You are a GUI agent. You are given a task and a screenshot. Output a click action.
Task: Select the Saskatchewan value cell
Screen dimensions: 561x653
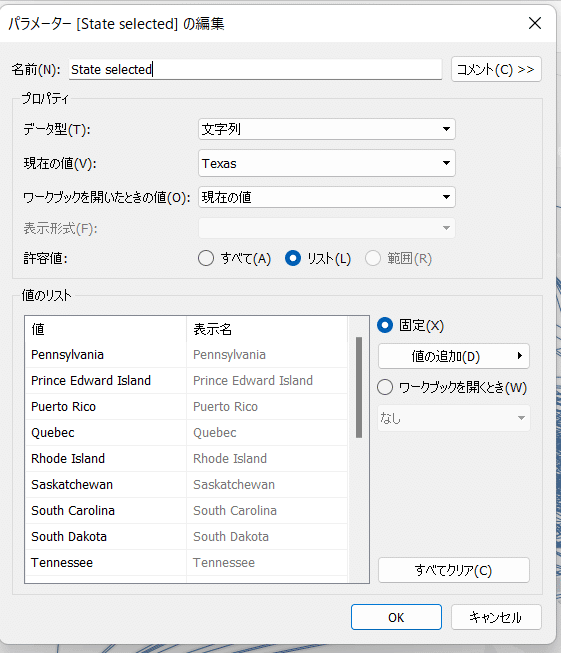point(106,485)
